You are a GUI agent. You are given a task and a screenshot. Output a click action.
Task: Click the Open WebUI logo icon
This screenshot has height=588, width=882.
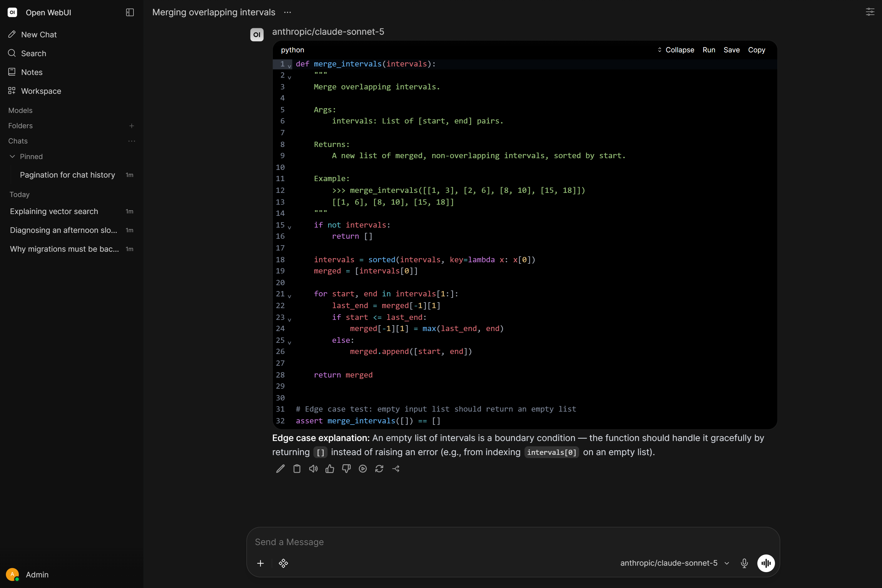click(12, 12)
